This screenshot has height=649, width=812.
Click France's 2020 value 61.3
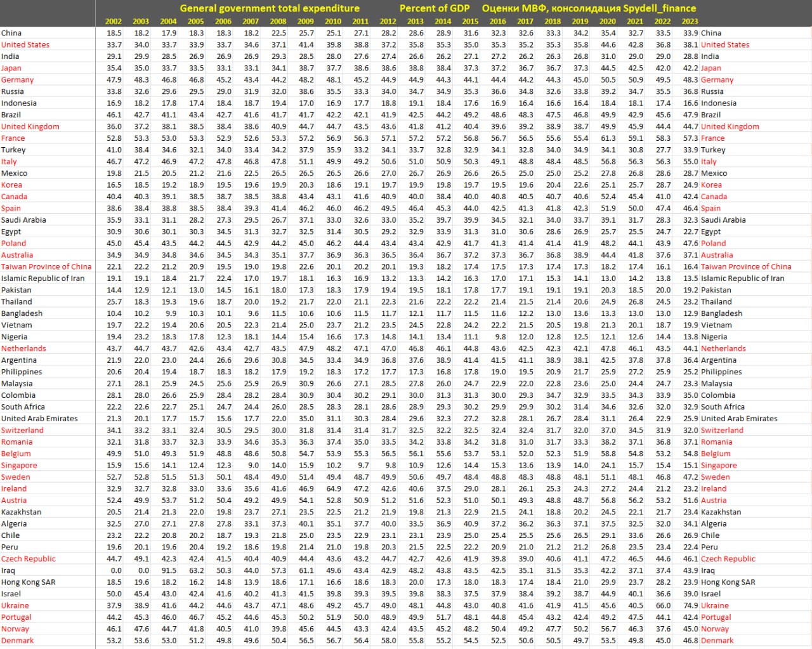[608, 138]
